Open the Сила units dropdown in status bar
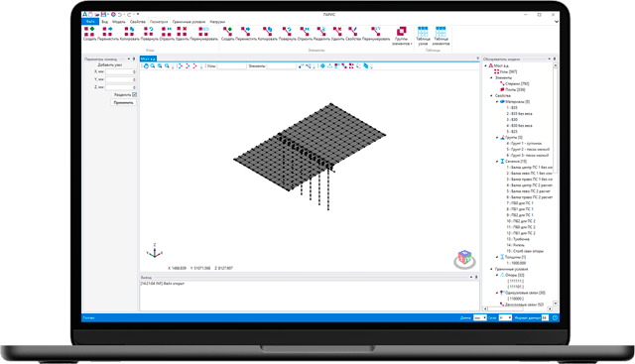The height and width of the screenshot is (364, 635). click(505, 317)
